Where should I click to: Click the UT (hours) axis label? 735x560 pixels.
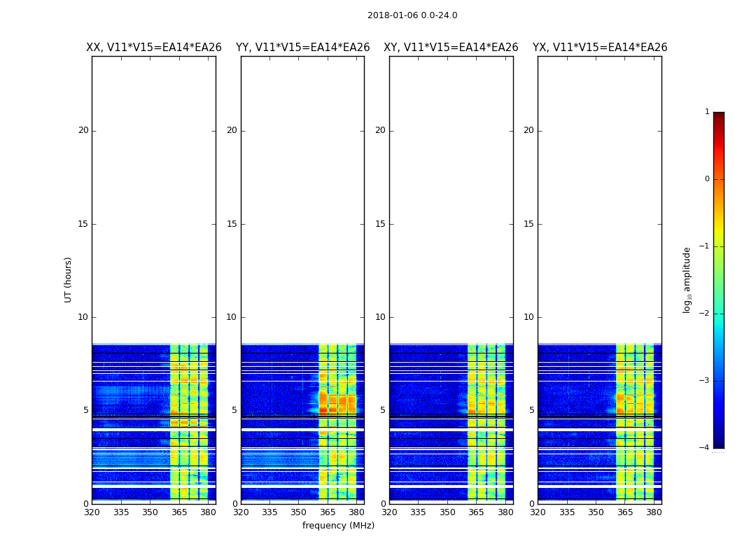68,280
